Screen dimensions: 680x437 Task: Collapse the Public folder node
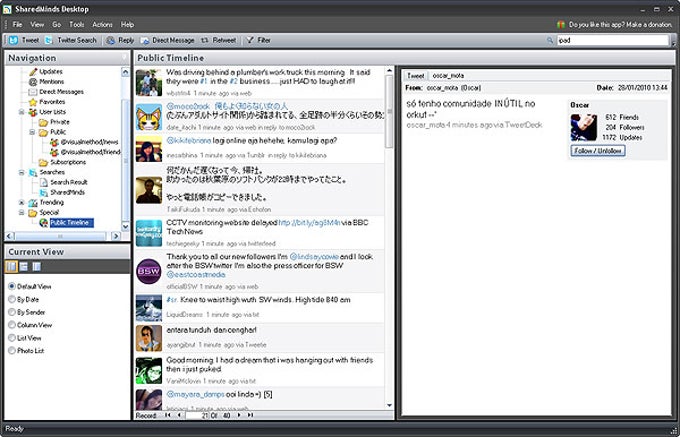32,132
